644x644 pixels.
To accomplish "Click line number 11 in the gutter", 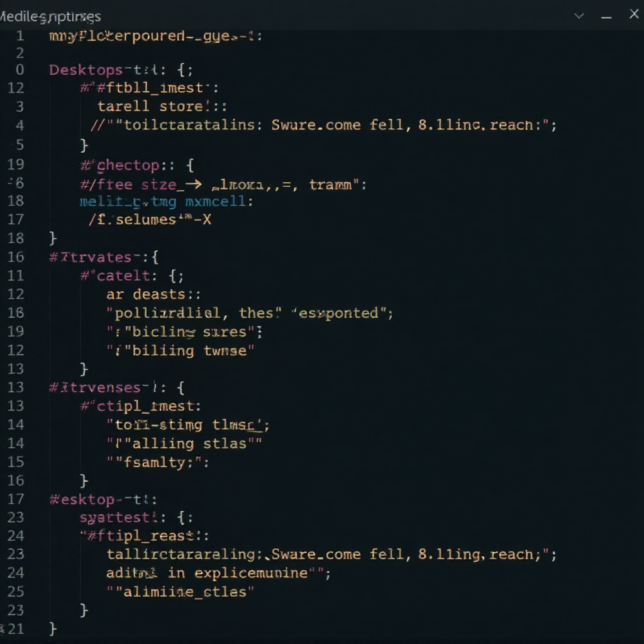I will [16, 275].
